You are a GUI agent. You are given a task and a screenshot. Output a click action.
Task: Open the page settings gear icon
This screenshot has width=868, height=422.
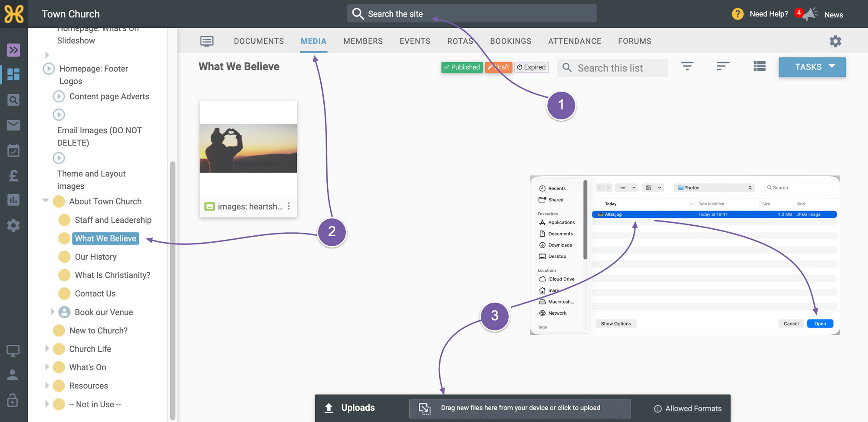coord(835,41)
